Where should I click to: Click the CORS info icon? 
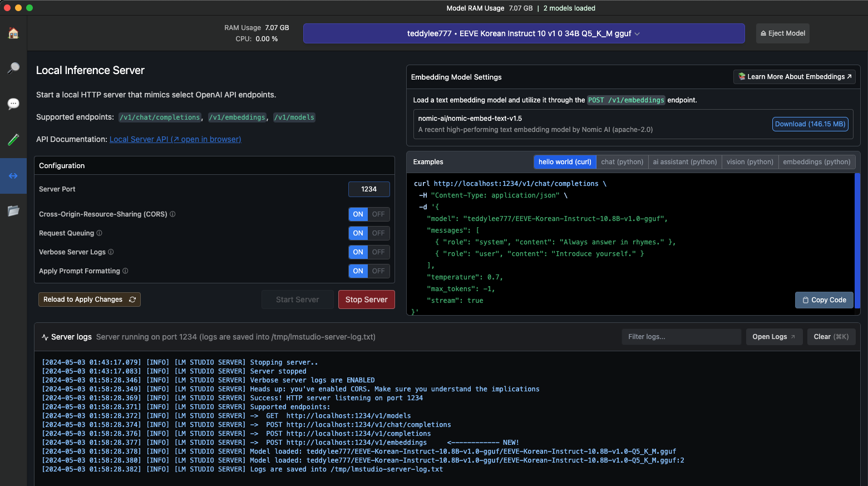click(172, 214)
